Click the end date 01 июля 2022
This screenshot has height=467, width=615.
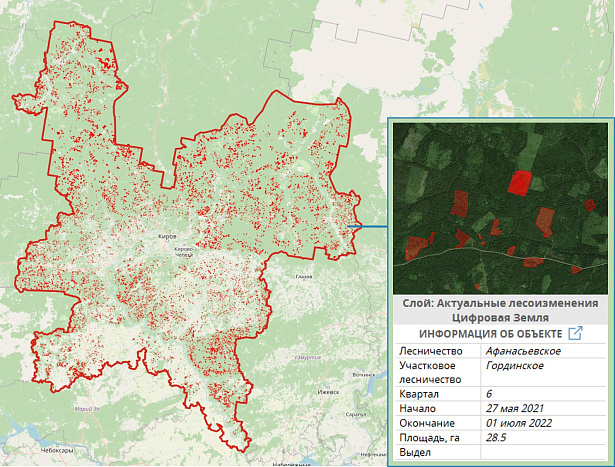(519, 423)
